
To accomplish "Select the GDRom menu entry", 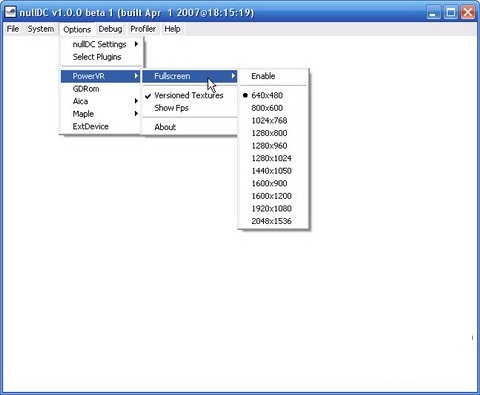I will (x=101, y=89).
